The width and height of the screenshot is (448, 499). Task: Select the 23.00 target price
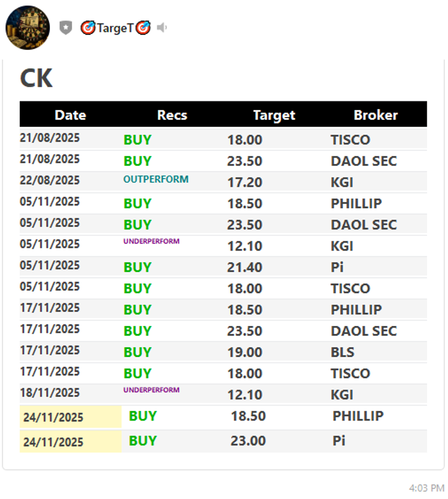click(x=248, y=441)
